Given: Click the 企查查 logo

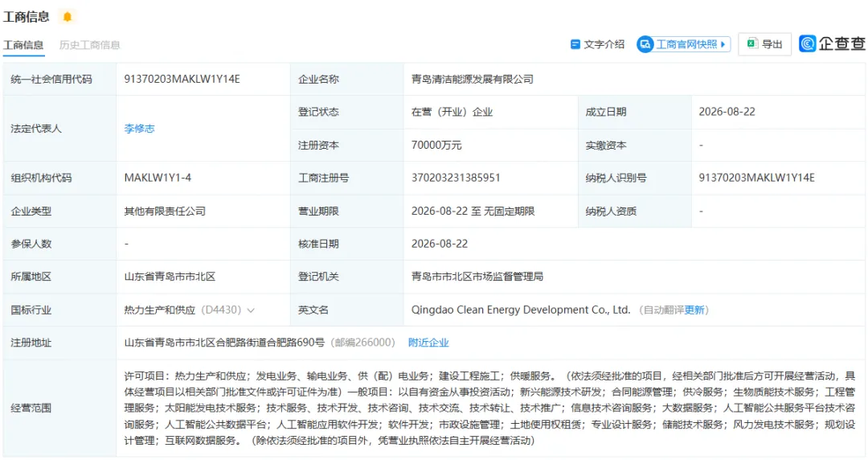Looking at the screenshot, I should [832, 43].
